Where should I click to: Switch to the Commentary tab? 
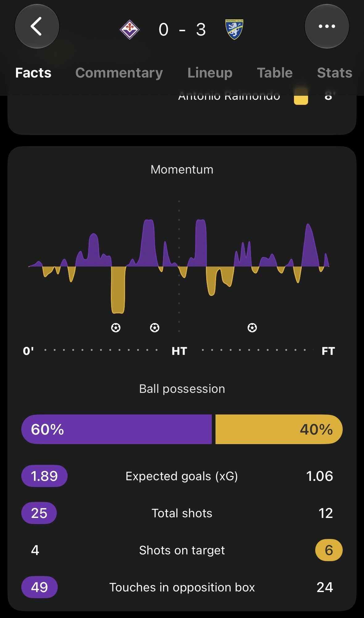coord(119,73)
